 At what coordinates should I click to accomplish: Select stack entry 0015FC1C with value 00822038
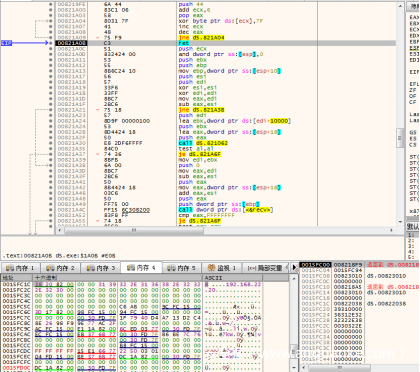coord(359,304)
